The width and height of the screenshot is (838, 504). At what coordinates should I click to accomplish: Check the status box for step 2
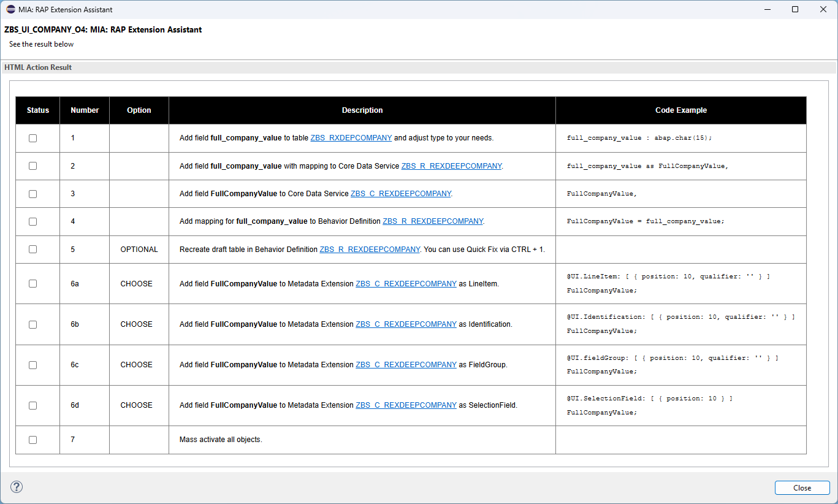click(32, 166)
